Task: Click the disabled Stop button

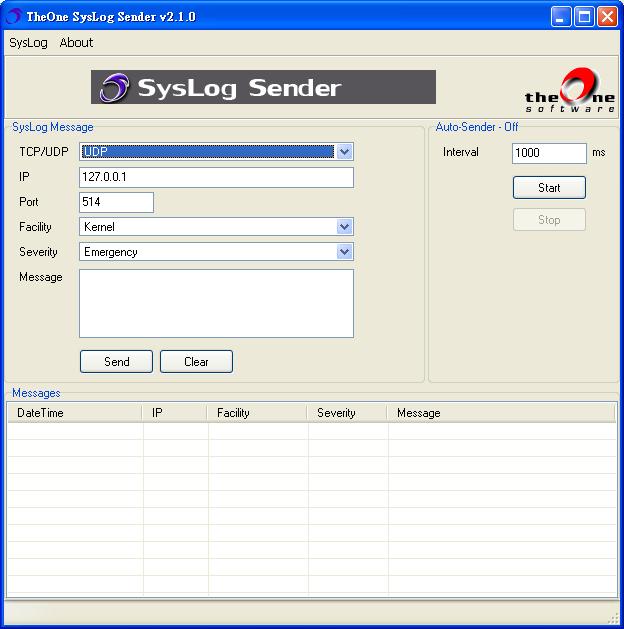Action: [x=549, y=220]
